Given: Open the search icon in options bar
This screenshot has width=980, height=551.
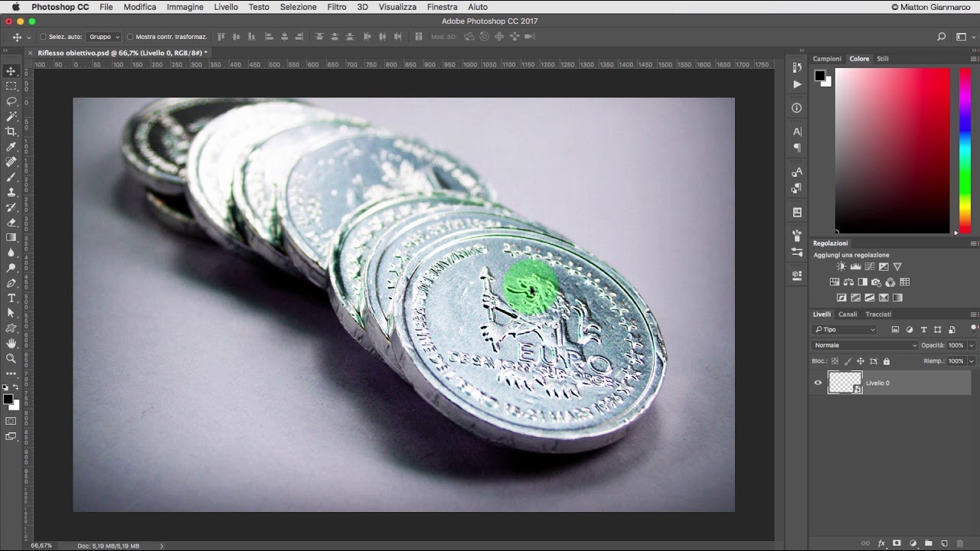Looking at the screenshot, I should coord(941,37).
